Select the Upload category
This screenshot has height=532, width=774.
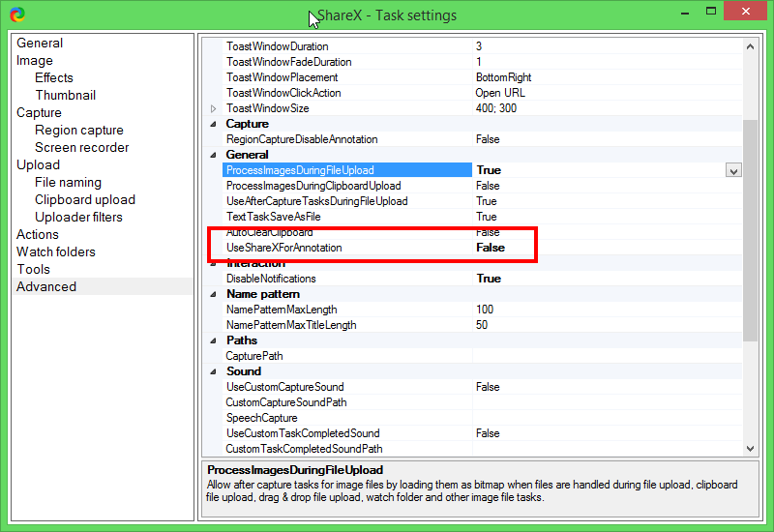(x=38, y=164)
